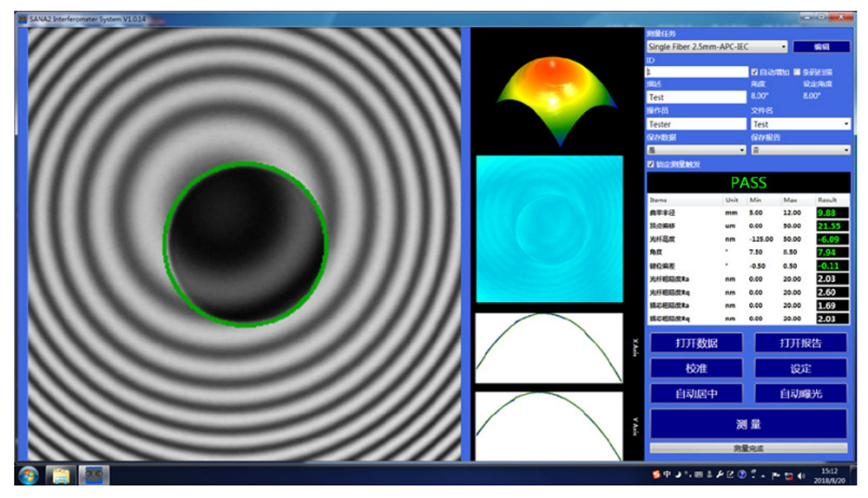Viewport: 868px width, 498px height.
Task: Click the 自动曝光 button
Action: click(800, 393)
